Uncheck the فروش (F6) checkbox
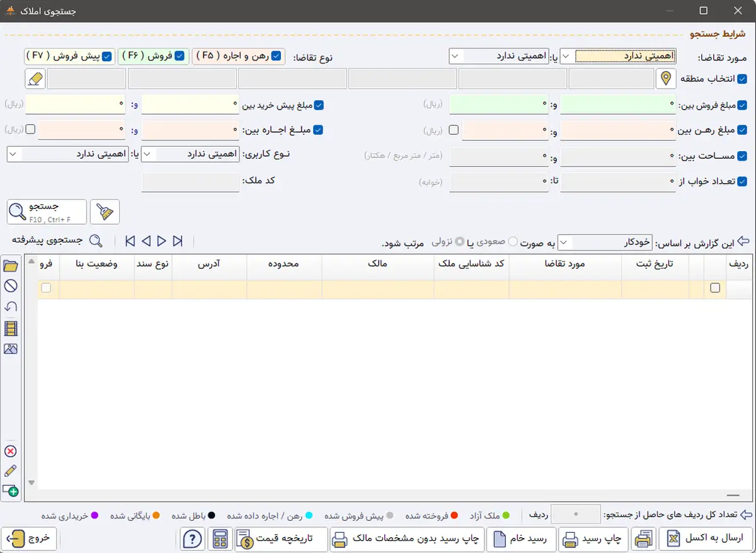The height and width of the screenshot is (553, 756). click(180, 56)
